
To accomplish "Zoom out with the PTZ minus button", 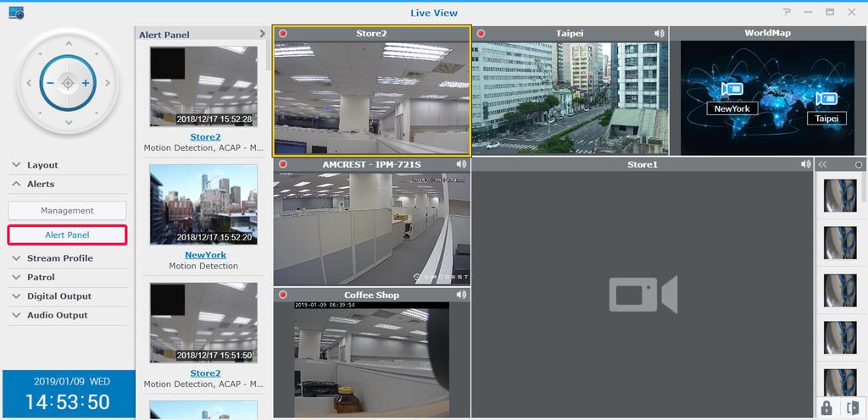I will point(50,84).
